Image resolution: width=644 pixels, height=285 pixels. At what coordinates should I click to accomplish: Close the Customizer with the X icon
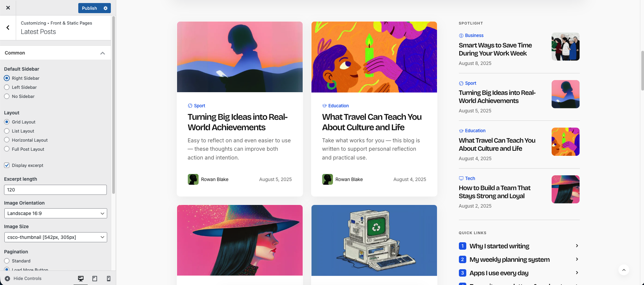[x=8, y=8]
